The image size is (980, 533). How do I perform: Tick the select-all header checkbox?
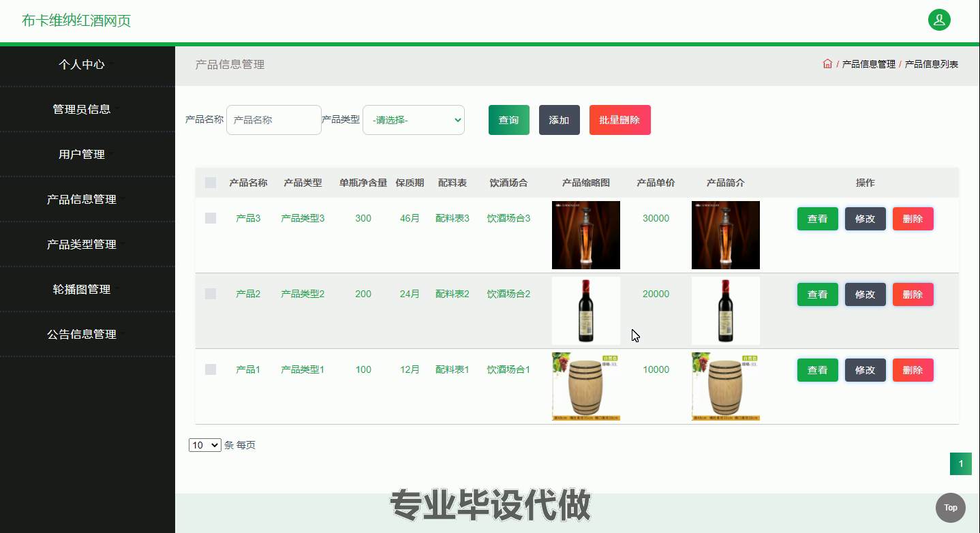pos(211,183)
